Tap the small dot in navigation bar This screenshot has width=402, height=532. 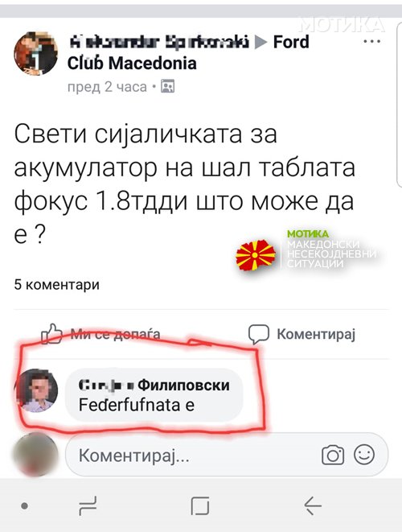[x=24, y=506]
